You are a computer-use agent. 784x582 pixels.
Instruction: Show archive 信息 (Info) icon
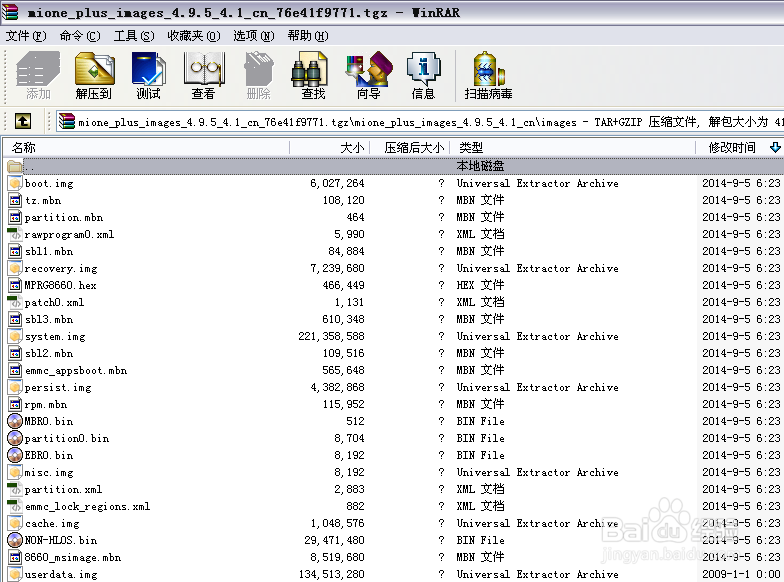(x=423, y=75)
